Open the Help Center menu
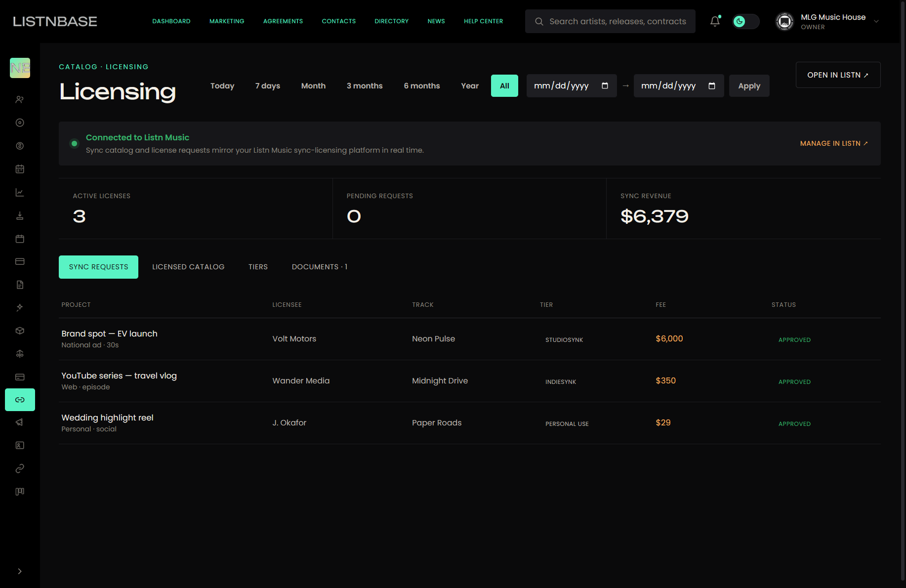906x588 pixels. [x=484, y=21]
